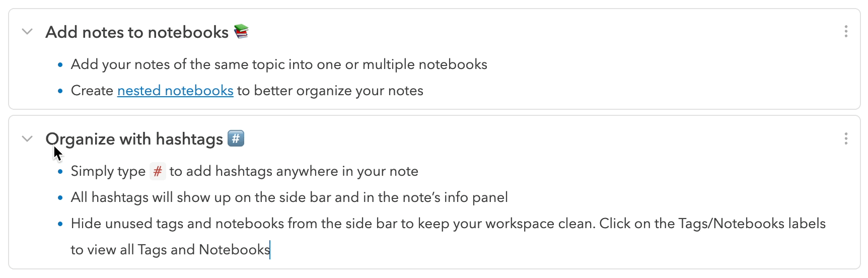Click the blue hashtag emoji icon
The width and height of the screenshot is (868, 278).
(236, 138)
